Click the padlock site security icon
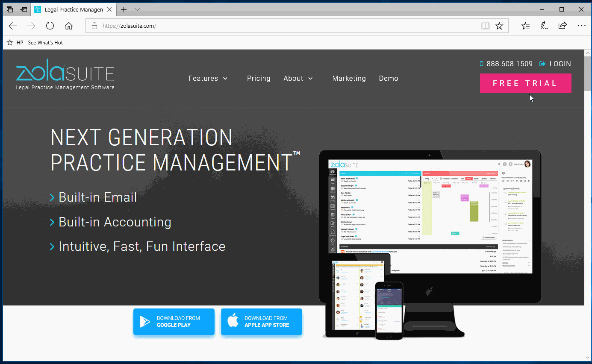The width and height of the screenshot is (592, 364). (94, 26)
